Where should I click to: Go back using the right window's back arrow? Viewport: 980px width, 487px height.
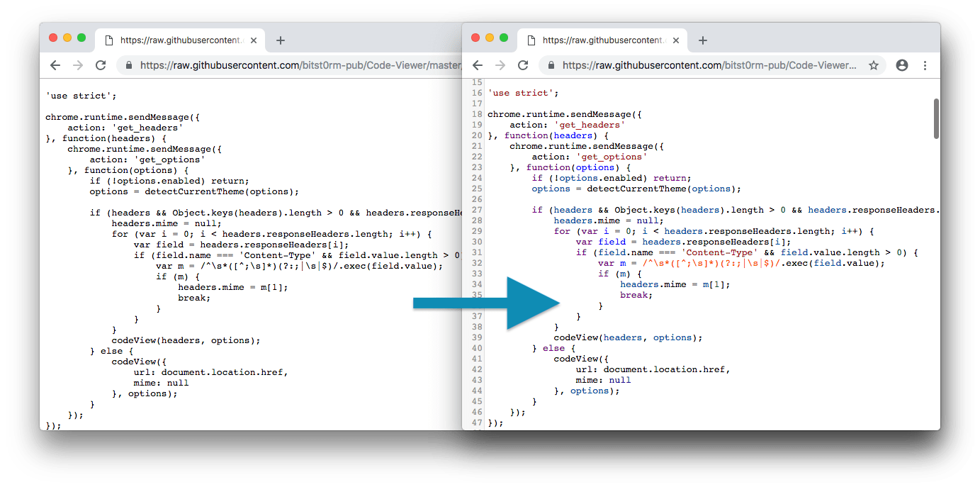pyautogui.click(x=476, y=65)
